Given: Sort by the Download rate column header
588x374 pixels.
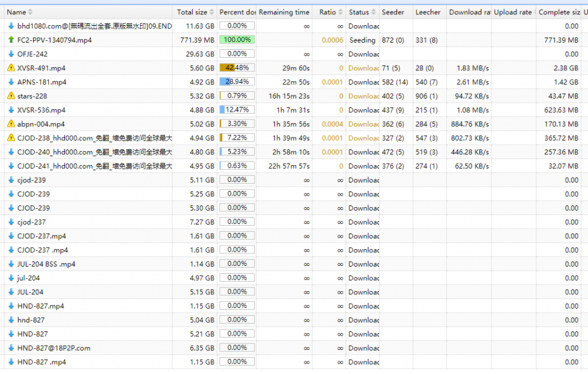Looking at the screenshot, I should tap(470, 12).
